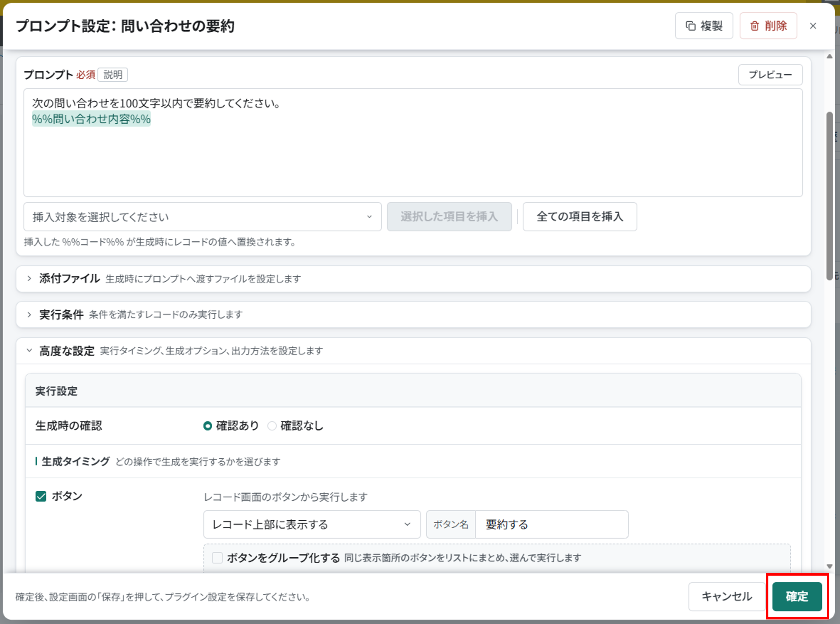Click the 生成タイミング heading text
840x624 pixels.
pyautogui.click(x=76, y=461)
